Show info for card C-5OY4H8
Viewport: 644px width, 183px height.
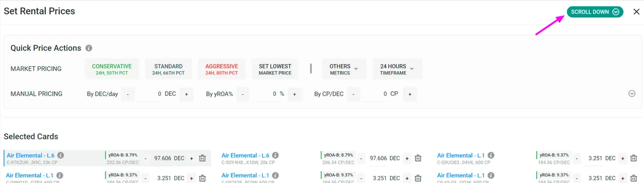pos(276,155)
